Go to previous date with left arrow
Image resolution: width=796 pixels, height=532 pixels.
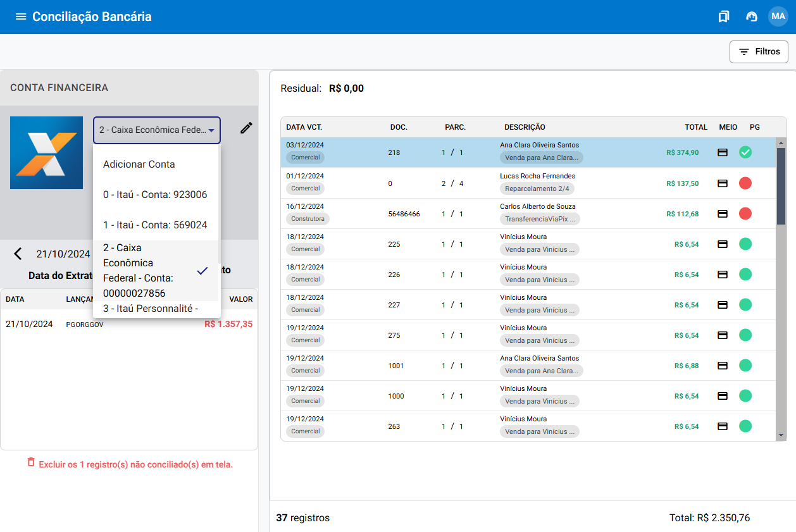pyautogui.click(x=18, y=254)
